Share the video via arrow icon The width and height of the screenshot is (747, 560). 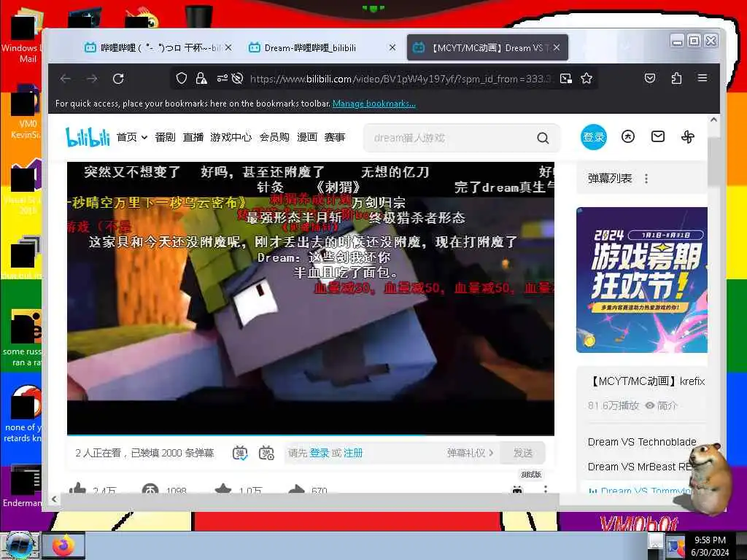297,489
